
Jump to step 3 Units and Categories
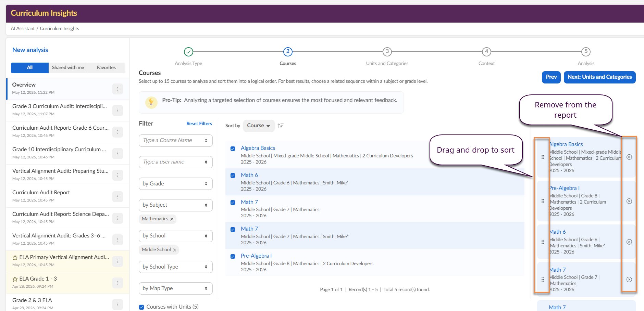point(387,52)
